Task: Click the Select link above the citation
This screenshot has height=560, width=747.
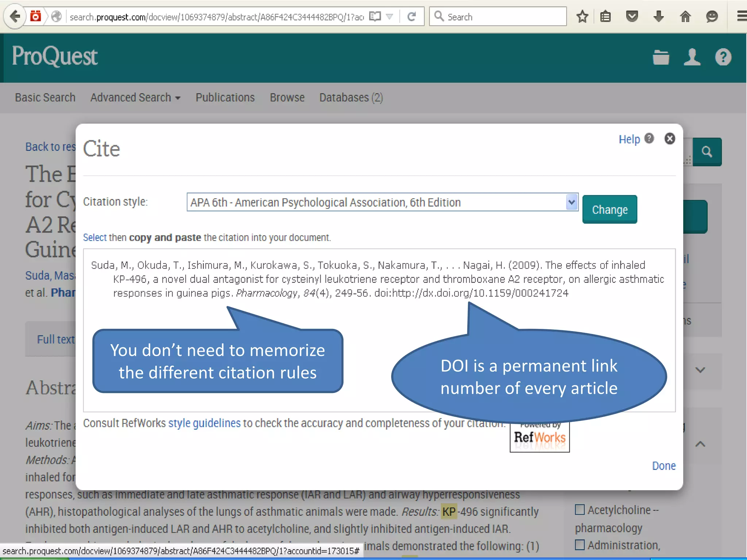Action: 94,237
